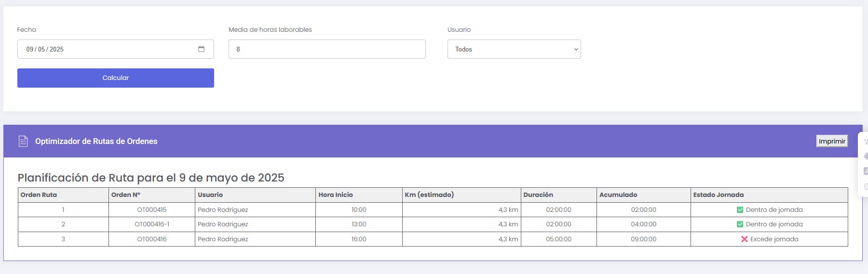Click the 16:00 start time cell
868x274 pixels.
[x=359, y=239]
